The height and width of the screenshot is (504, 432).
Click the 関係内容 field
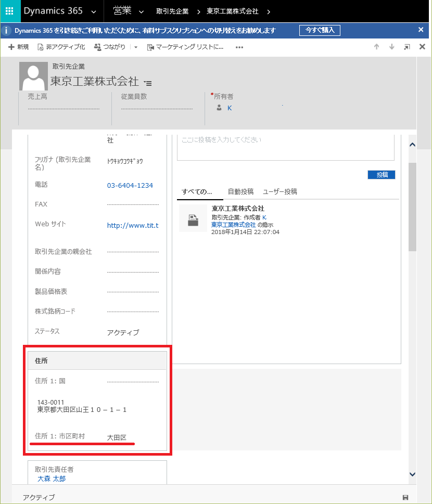point(133,272)
